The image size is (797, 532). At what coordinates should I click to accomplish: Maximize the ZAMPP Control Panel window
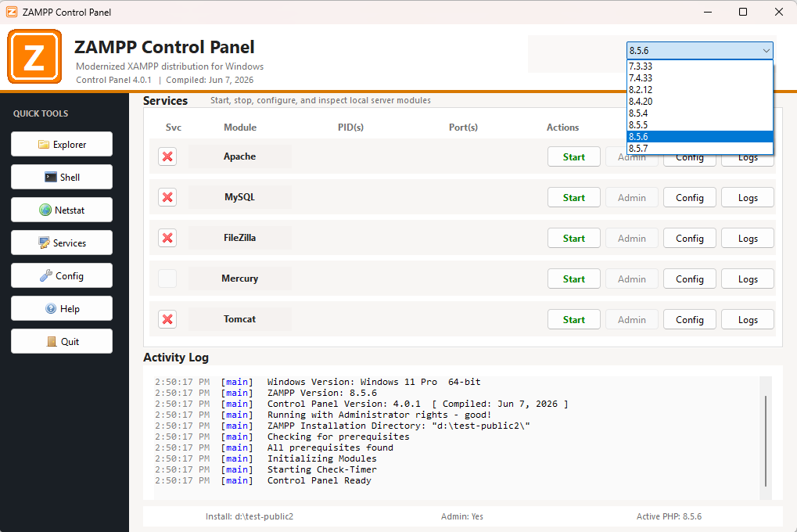[x=742, y=12]
